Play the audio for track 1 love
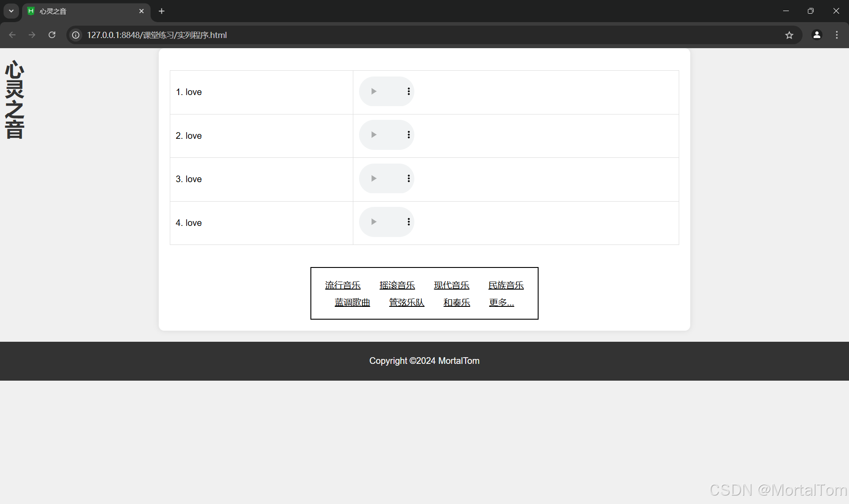The height and width of the screenshot is (504, 849). click(x=374, y=92)
